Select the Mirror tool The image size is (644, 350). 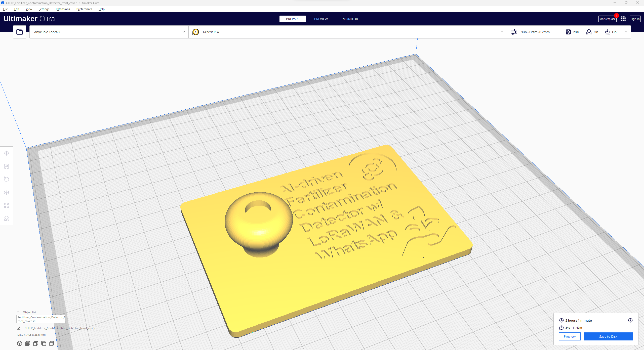7,192
